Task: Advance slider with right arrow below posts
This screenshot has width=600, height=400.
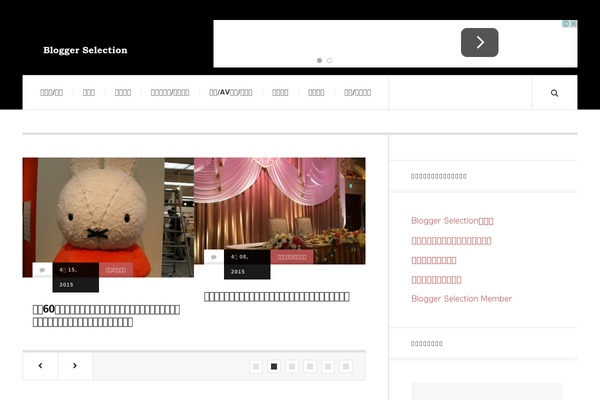Action: [x=75, y=366]
